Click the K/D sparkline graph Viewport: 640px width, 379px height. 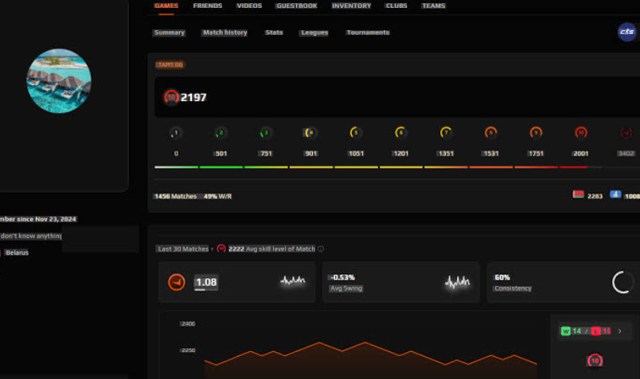[x=293, y=281]
